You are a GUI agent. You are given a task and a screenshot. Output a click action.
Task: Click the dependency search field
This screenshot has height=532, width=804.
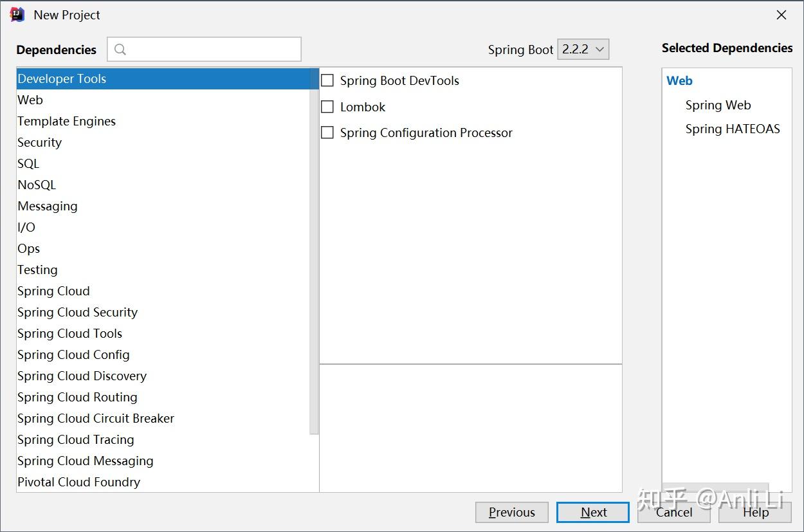[212, 50]
